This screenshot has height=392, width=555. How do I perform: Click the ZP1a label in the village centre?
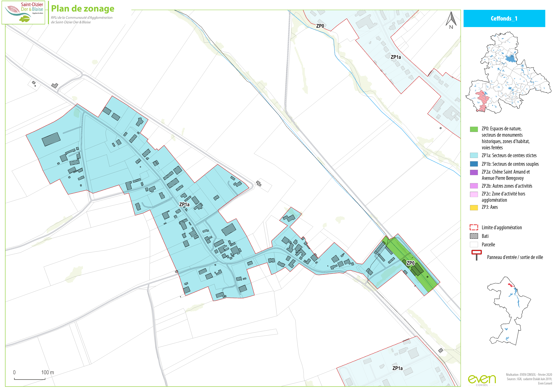[x=184, y=205]
